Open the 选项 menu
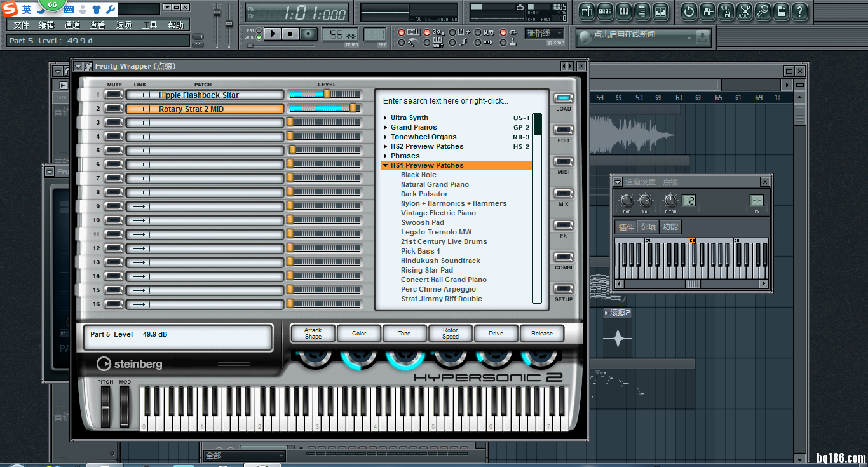868x467 pixels. point(123,25)
